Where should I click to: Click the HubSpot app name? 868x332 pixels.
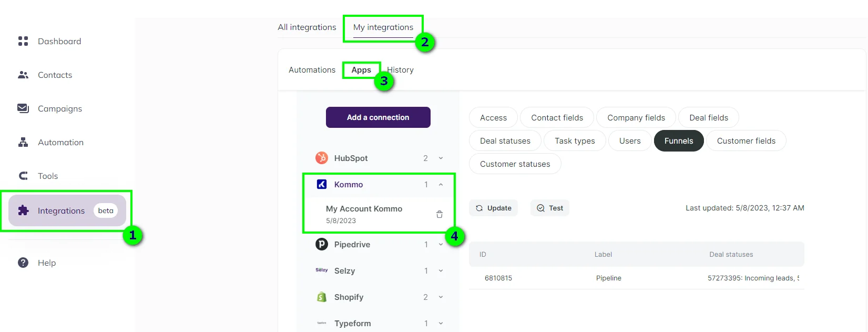click(x=351, y=158)
